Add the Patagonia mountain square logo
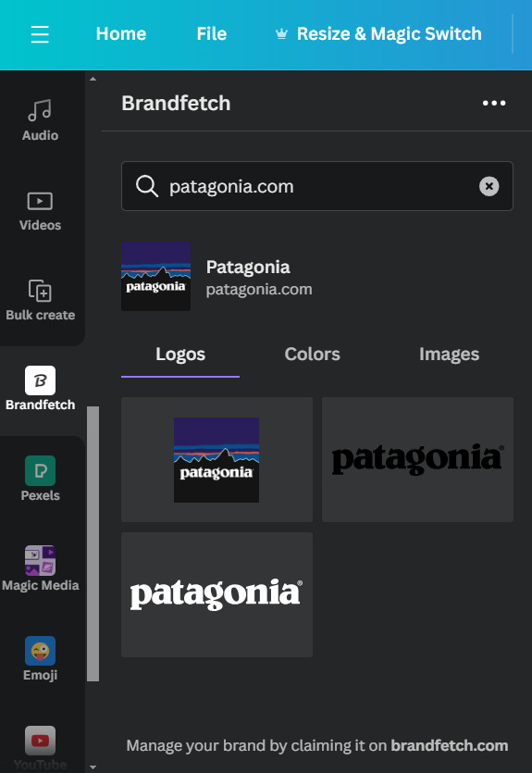 coord(217,459)
